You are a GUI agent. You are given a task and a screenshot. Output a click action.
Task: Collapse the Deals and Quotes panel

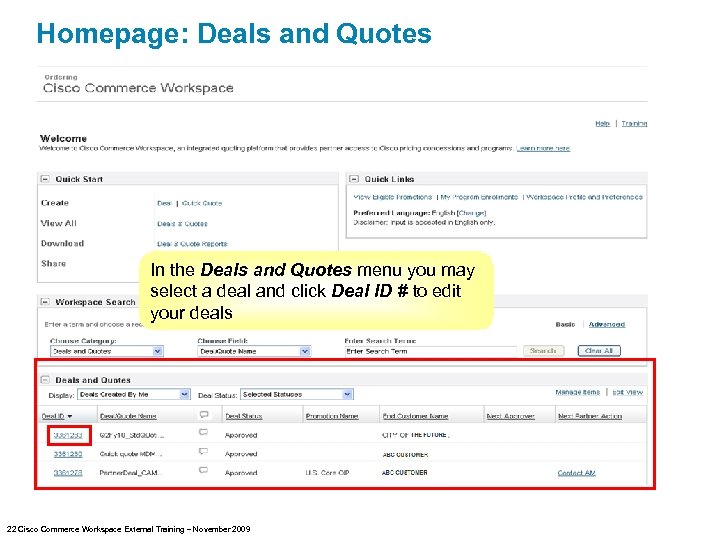click(x=45, y=380)
